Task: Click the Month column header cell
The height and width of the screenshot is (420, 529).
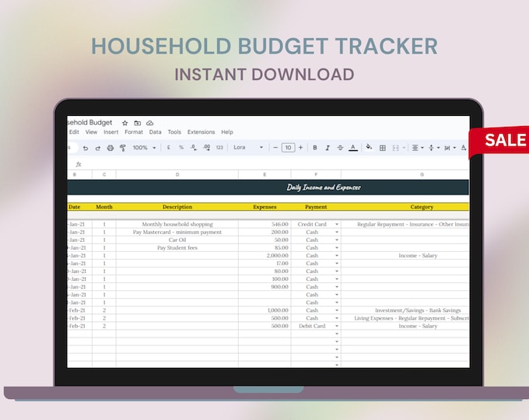Action: tap(104, 207)
